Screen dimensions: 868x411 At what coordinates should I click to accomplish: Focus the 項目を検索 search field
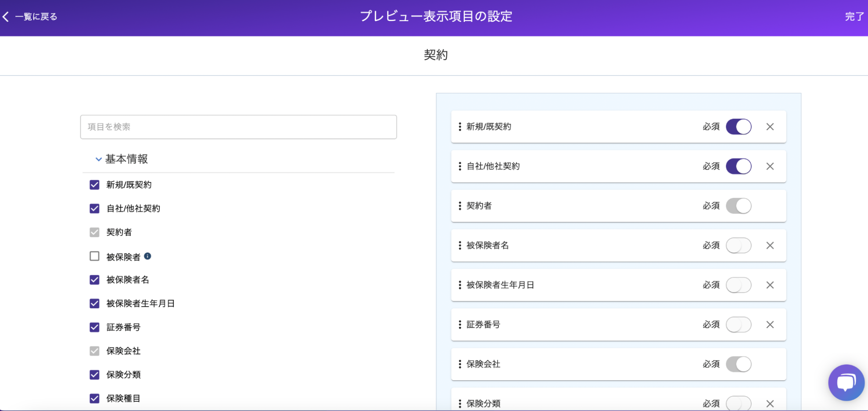[x=238, y=127]
